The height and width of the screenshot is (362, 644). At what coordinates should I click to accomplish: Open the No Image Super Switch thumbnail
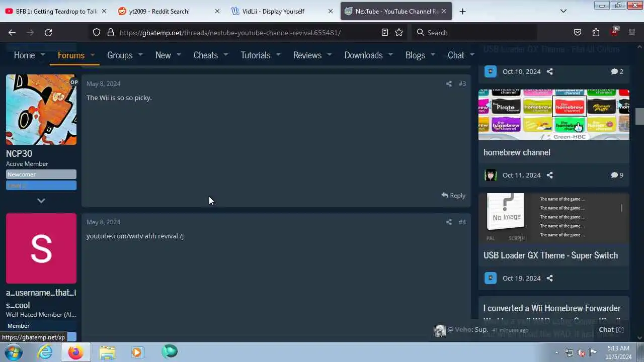pyautogui.click(x=553, y=218)
